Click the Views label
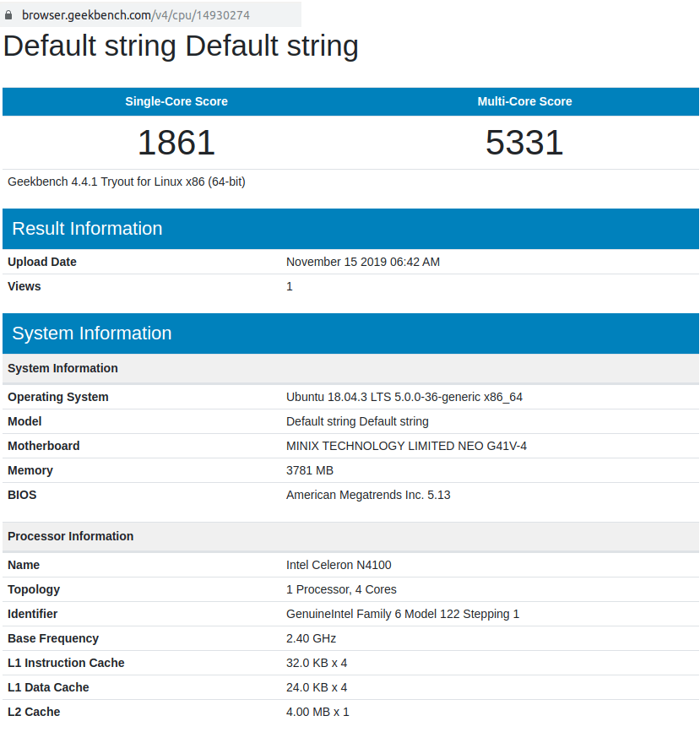 pos(24,286)
